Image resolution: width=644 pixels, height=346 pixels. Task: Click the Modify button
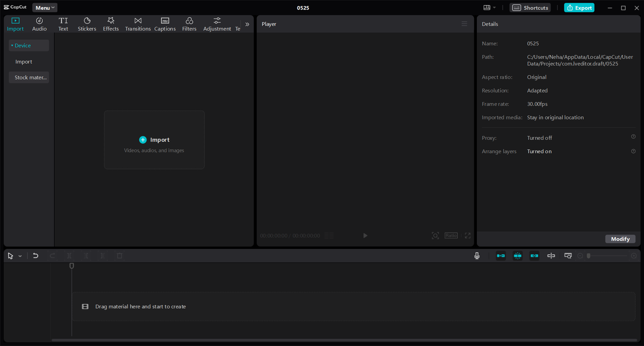620,239
